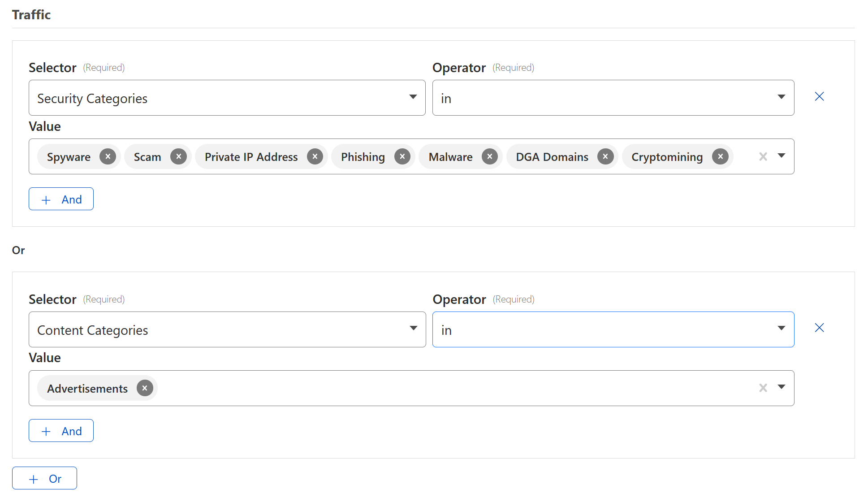The image size is (868, 502).
Task: Remove the Advertisements tag
Action: point(144,388)
